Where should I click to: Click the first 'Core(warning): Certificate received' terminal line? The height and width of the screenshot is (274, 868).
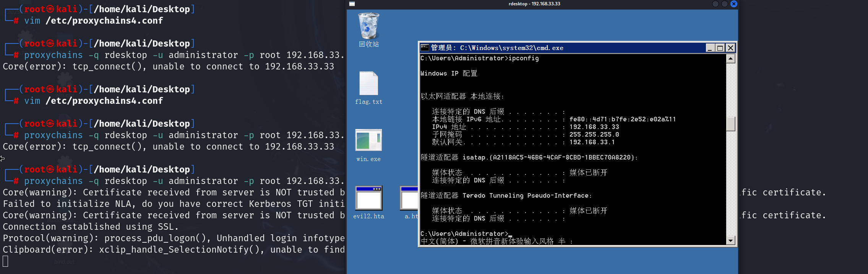[x=174, y=192]
